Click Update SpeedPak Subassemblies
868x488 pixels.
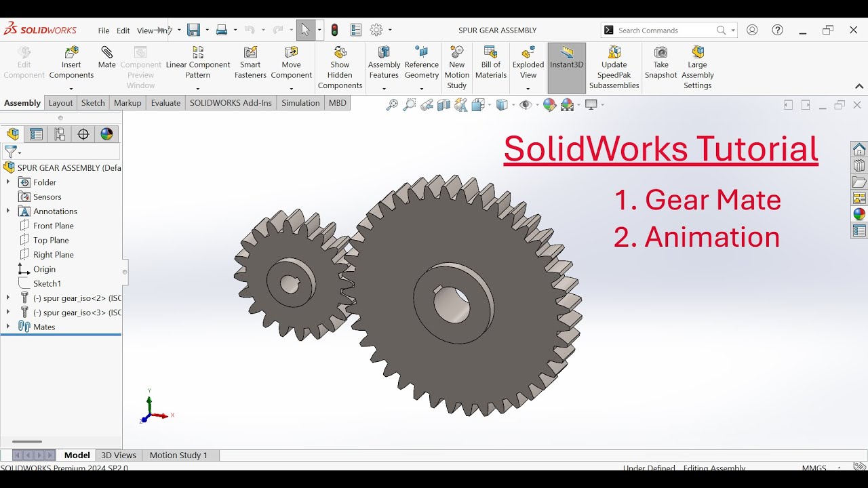tap(614, 67)
